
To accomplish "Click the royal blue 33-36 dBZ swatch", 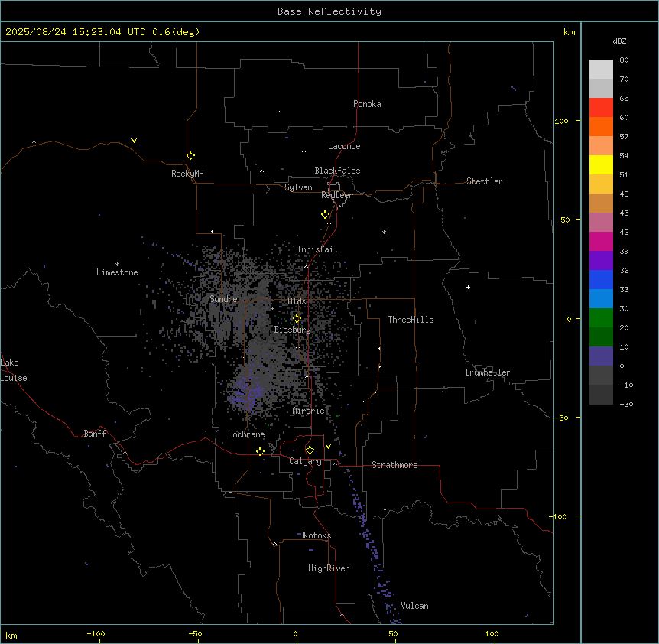I will click(601, 280).
